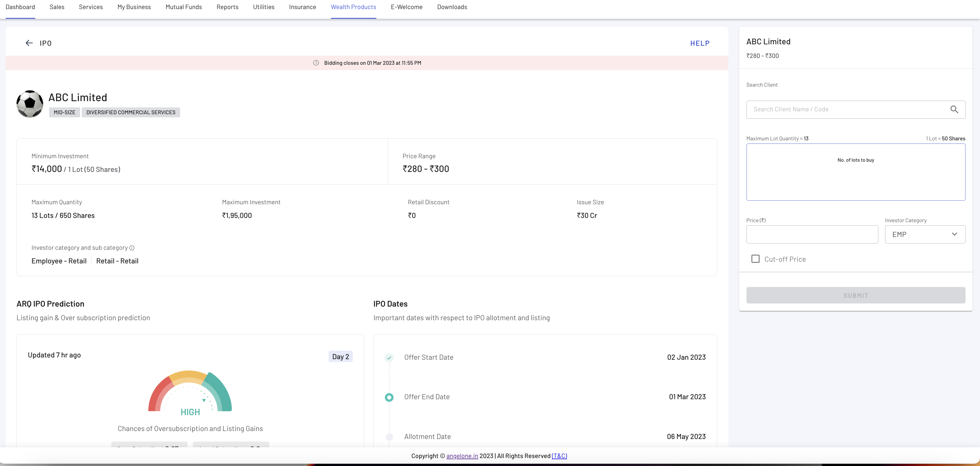Enable the Cut-off Price checkbox

(755, 259)
